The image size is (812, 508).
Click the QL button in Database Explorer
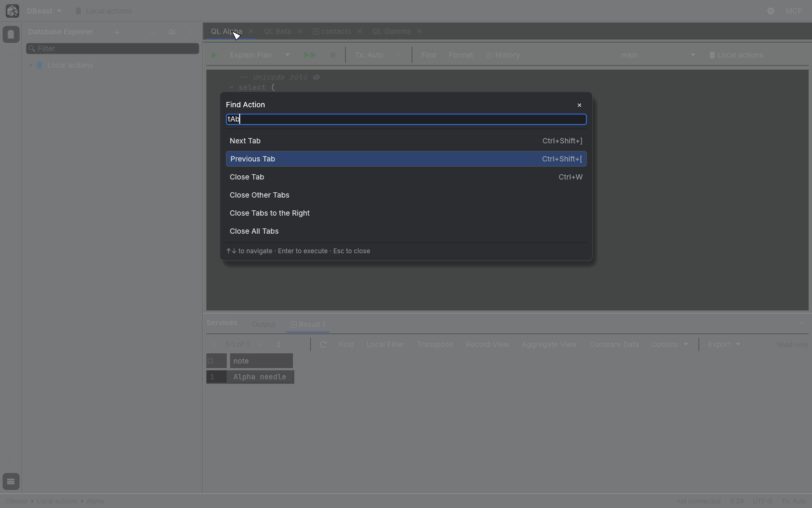(173, 32)
